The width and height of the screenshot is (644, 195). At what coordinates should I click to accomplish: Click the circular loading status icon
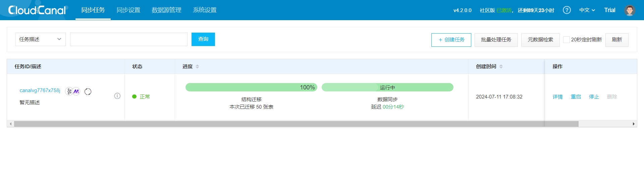pyautogui.click(x=88, y=91)
